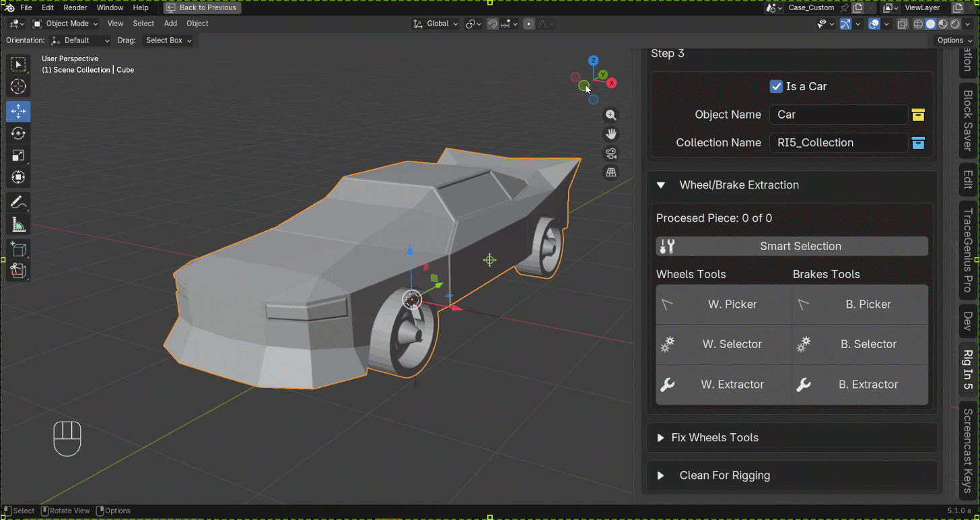Image resolution: width=980 pixels, height=520 pixels.
Task: Click the zoom magnifier viewport icon
Action: [610, 115]
